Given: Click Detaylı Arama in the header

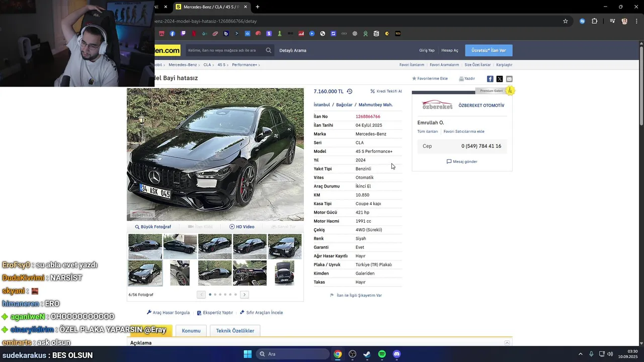Looking at the screenshot, I should [x=293, y=50].
